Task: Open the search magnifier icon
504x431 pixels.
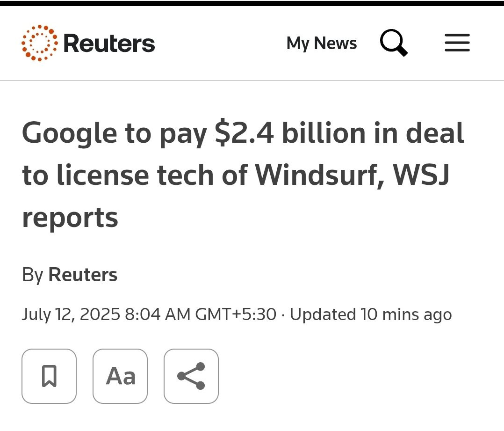Action: (x=394, y=43)
